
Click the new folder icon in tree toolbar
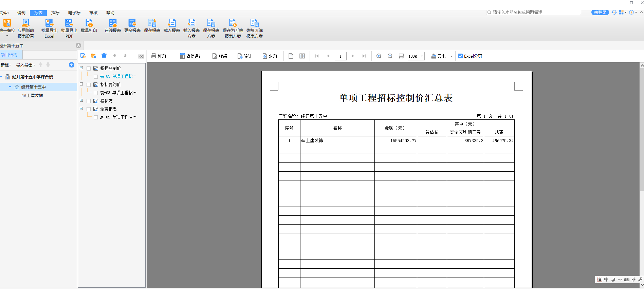[x=94, y=56]
